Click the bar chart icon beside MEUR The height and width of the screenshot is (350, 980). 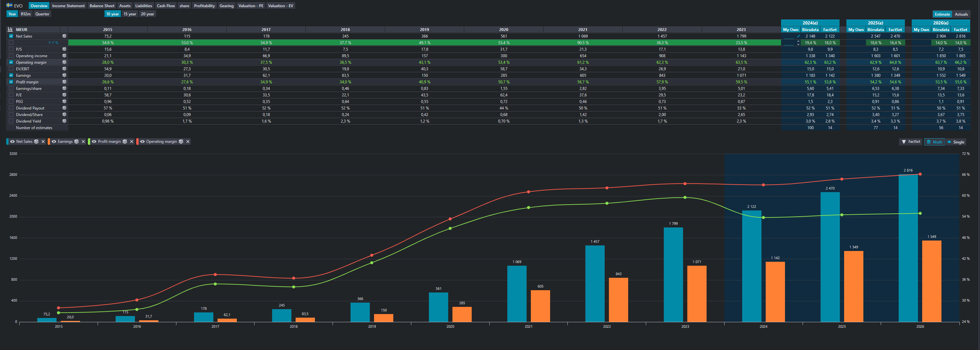(10, 30)
